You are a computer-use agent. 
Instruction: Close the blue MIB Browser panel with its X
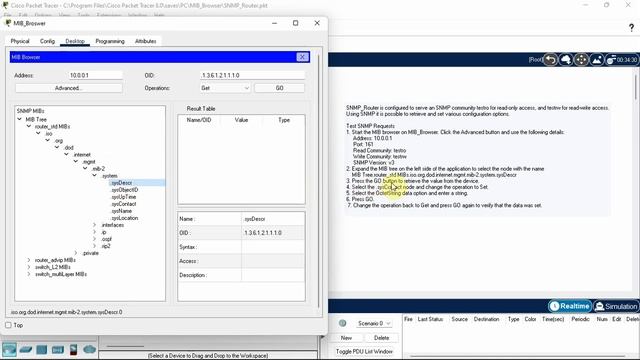click(302, 57)
